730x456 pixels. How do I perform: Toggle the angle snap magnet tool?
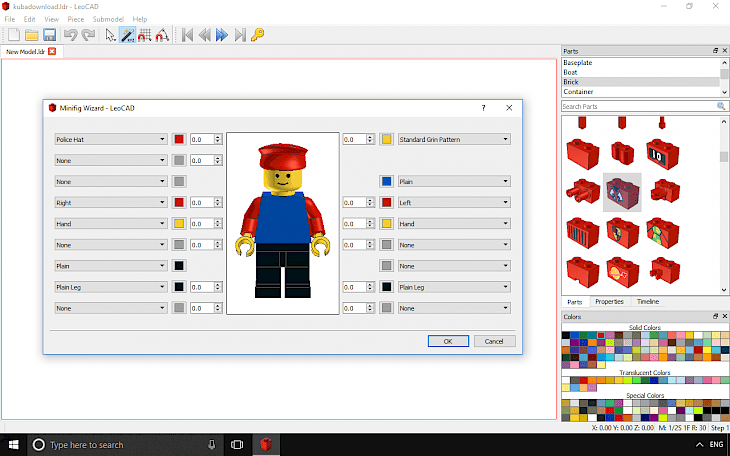pos(162,35)
